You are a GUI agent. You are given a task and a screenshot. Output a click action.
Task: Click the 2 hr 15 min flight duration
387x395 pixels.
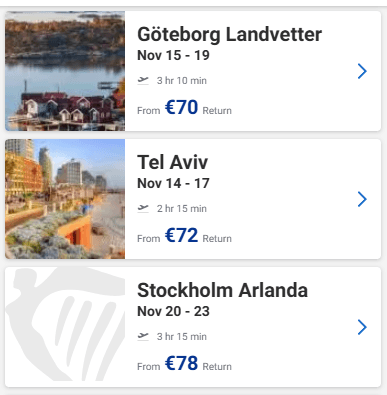[x=182, y=208]
